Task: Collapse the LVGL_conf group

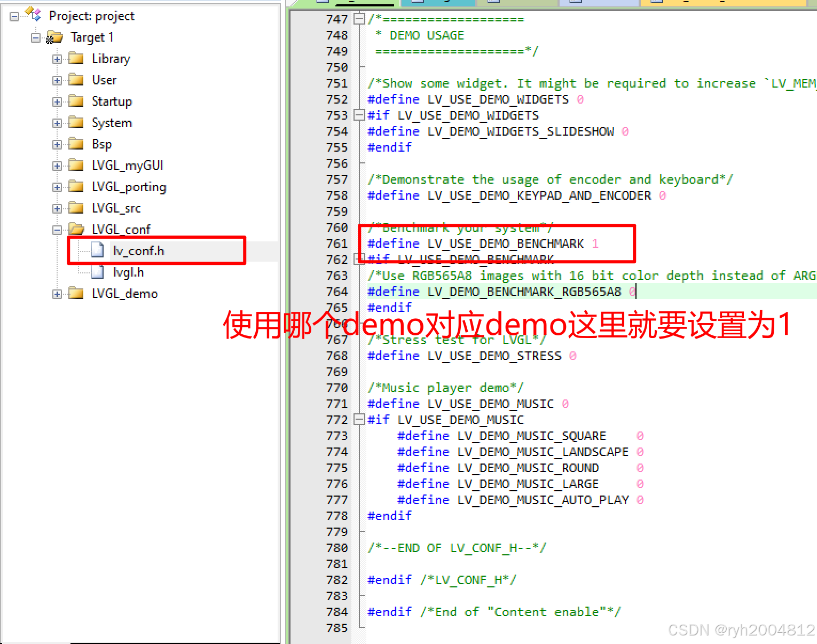Action: click(x=57, y=230)
